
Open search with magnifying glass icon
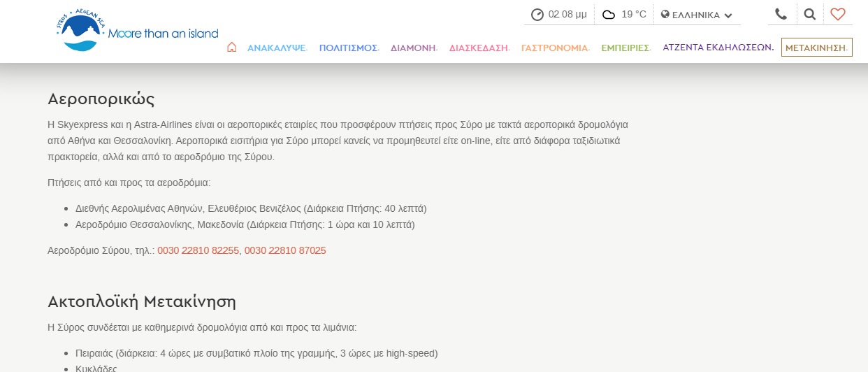(809, 14)
